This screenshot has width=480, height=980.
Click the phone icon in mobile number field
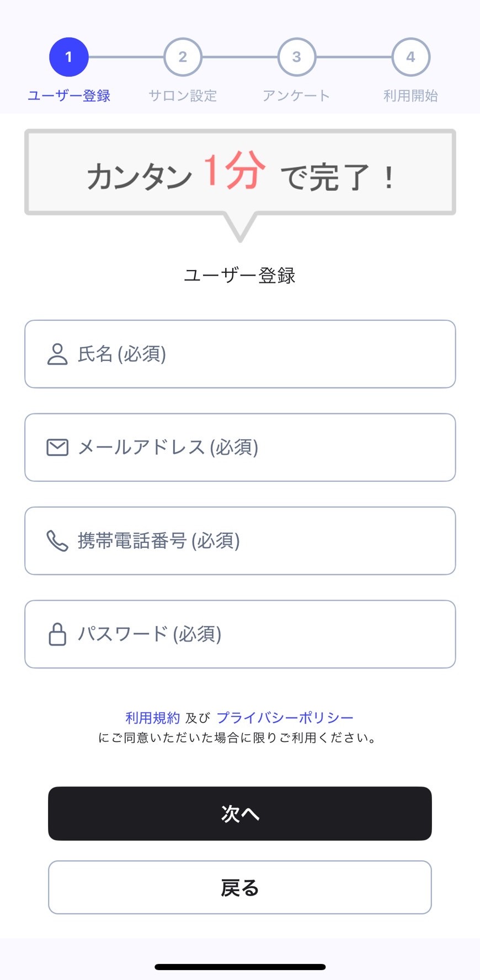pyautogui.click(x=57, y=541)
